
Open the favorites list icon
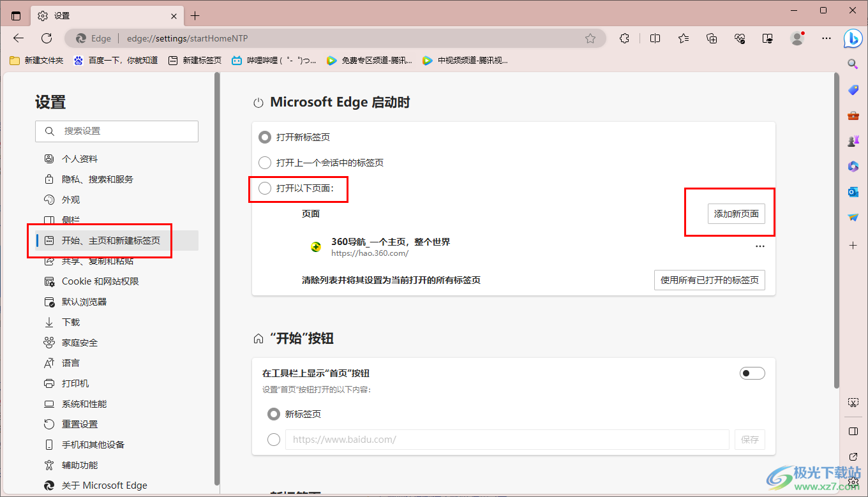point(684,38)
